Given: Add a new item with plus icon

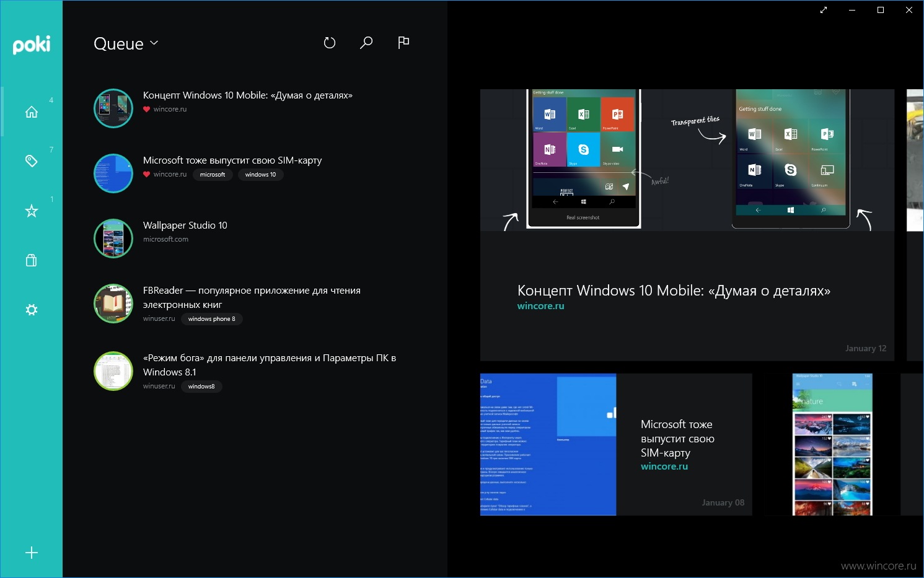Looking at the screenshot, I should click(x=32, y=553).
